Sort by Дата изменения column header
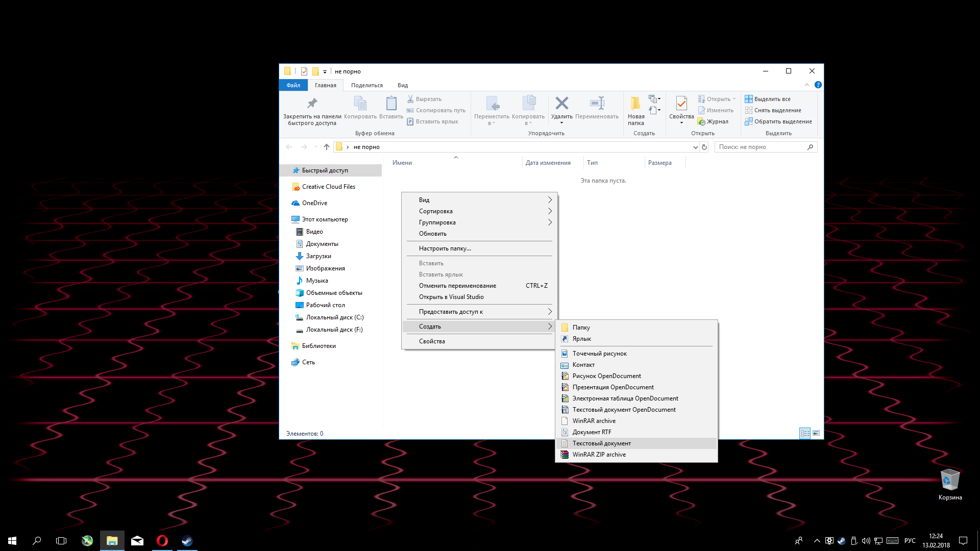This screenshot has width=980, height=551. [553, 163]
